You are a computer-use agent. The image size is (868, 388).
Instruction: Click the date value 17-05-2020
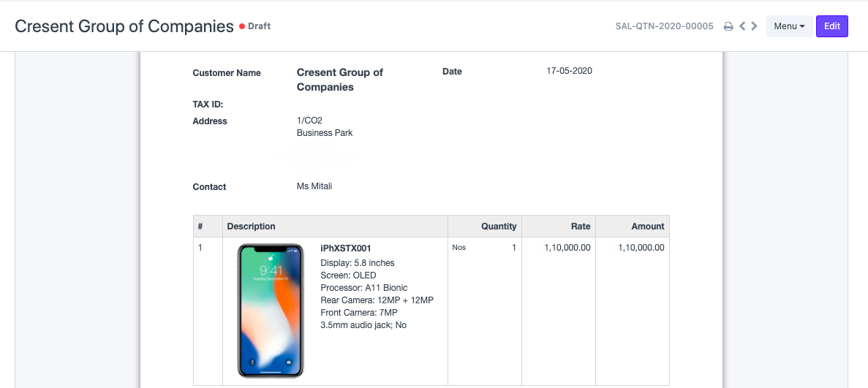click(x=569, y=72)
